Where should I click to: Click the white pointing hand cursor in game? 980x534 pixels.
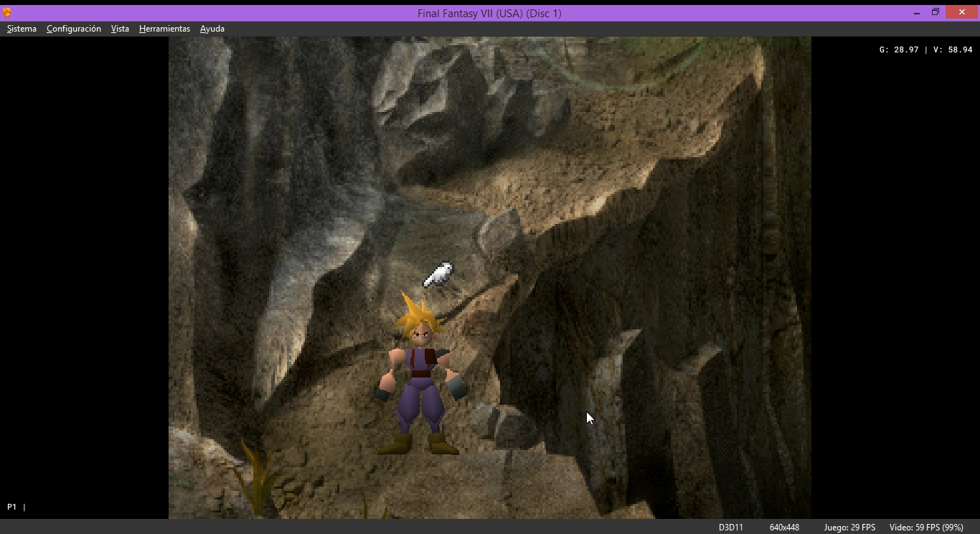click(438, 275)
